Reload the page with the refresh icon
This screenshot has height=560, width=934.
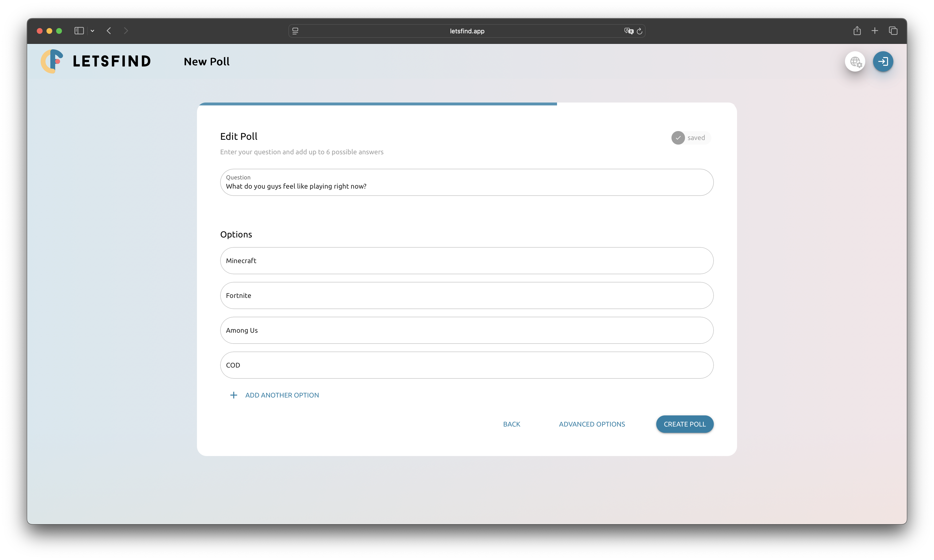tap(640, 31)
